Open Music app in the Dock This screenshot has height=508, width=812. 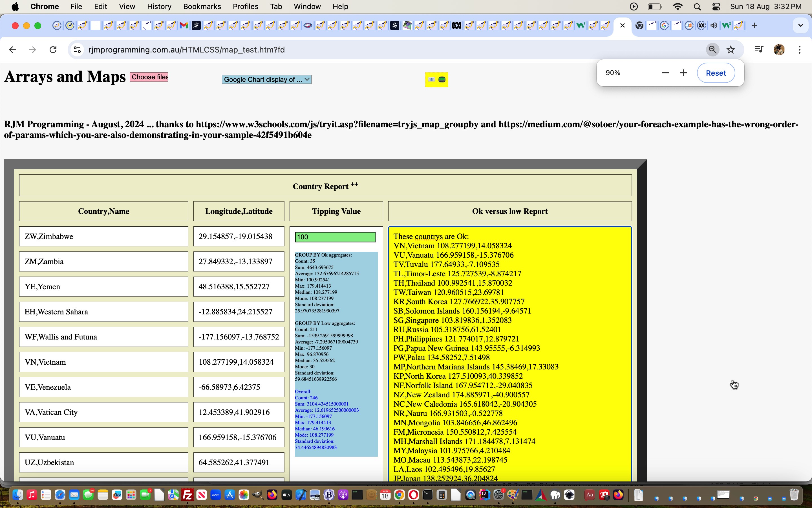(32, 495)
